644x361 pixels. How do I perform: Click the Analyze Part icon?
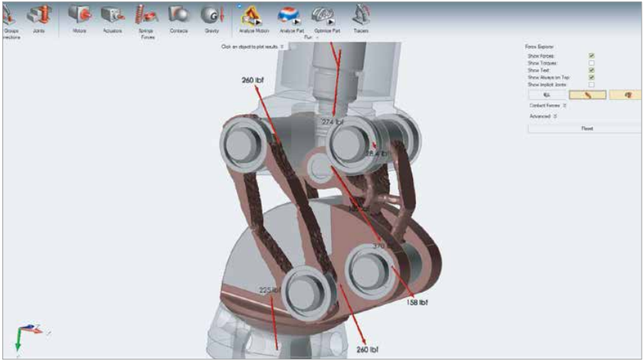point(289,15)
